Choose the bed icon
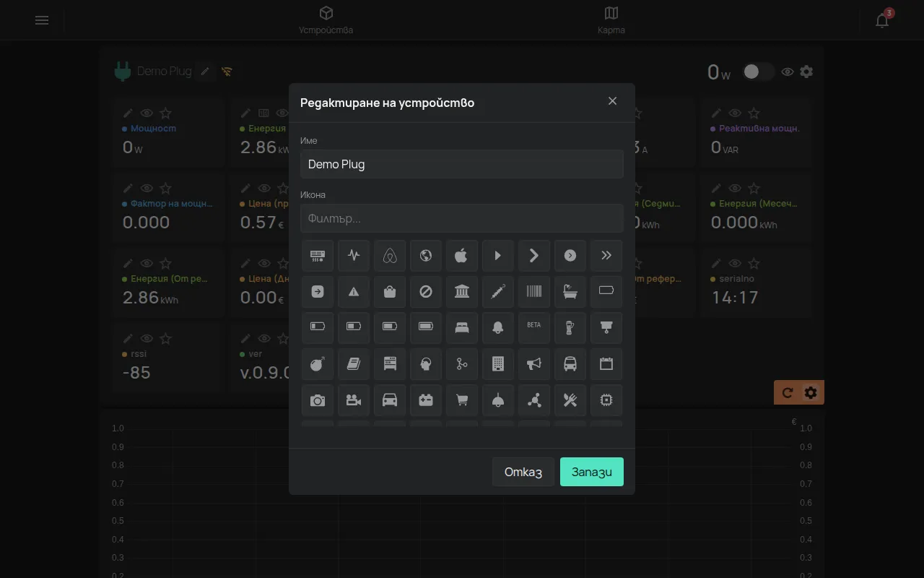The width and height of the screenshot is (924, 578). (x=462, y=327)
